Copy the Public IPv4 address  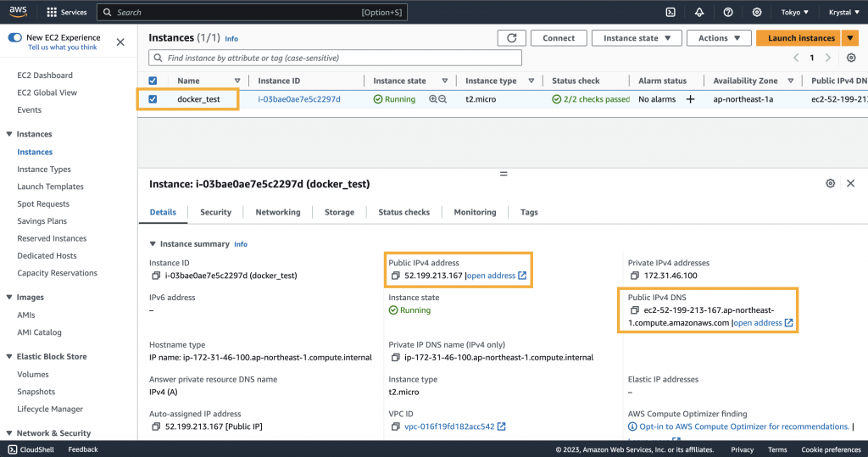coord(395,276)
